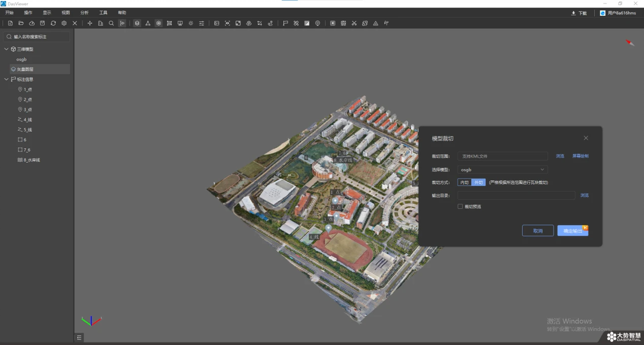The image size is (644, 345).
Task: Click the location pin toolbar icon
Action: (x=318, y=23)
